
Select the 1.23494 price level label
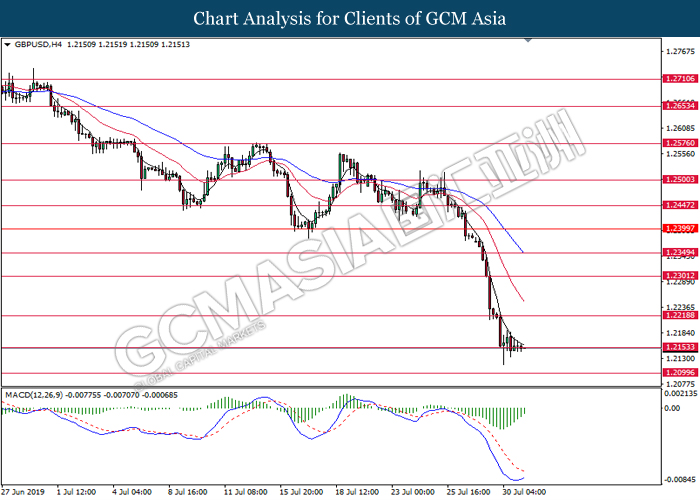point(680,252)
